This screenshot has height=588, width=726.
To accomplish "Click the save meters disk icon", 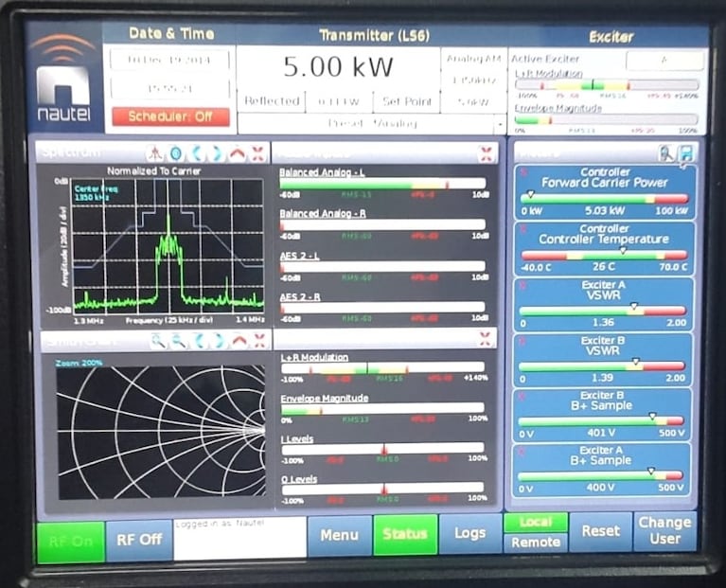I will tap(685, 153).
